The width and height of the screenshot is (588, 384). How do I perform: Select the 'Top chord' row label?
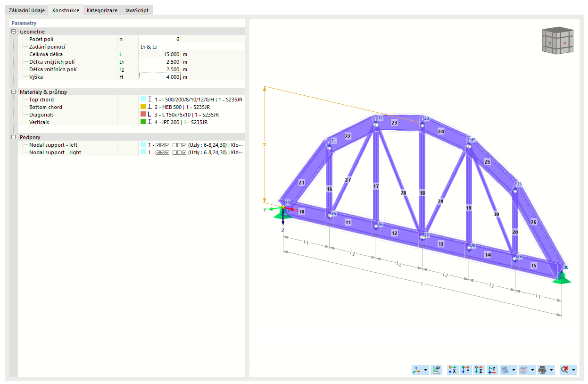[x=41, y=100]
